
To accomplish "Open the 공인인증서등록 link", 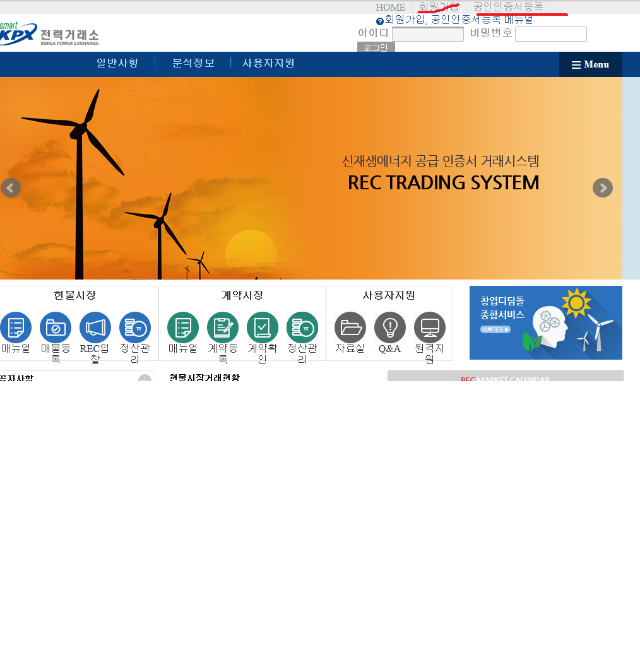I will 508,7.
